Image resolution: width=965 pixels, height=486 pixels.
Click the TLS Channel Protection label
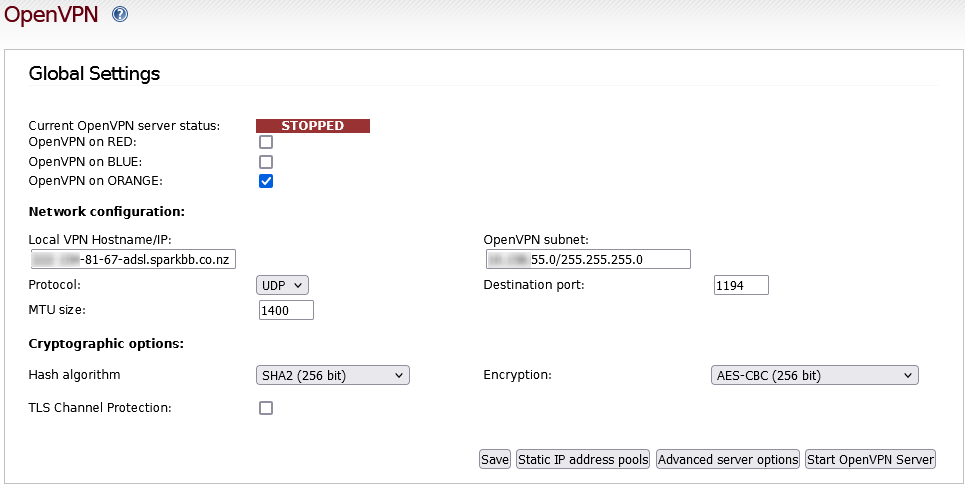pos(100,407)
